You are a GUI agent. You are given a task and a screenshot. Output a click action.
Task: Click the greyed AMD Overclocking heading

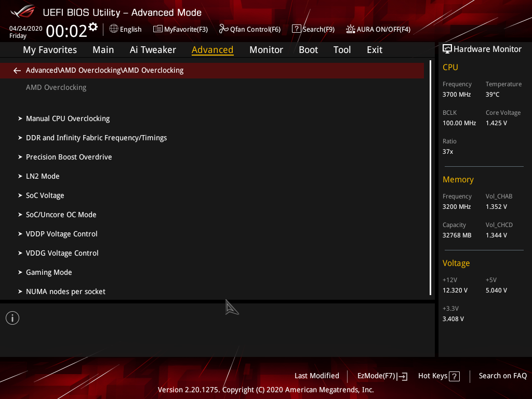coord(56,87)
